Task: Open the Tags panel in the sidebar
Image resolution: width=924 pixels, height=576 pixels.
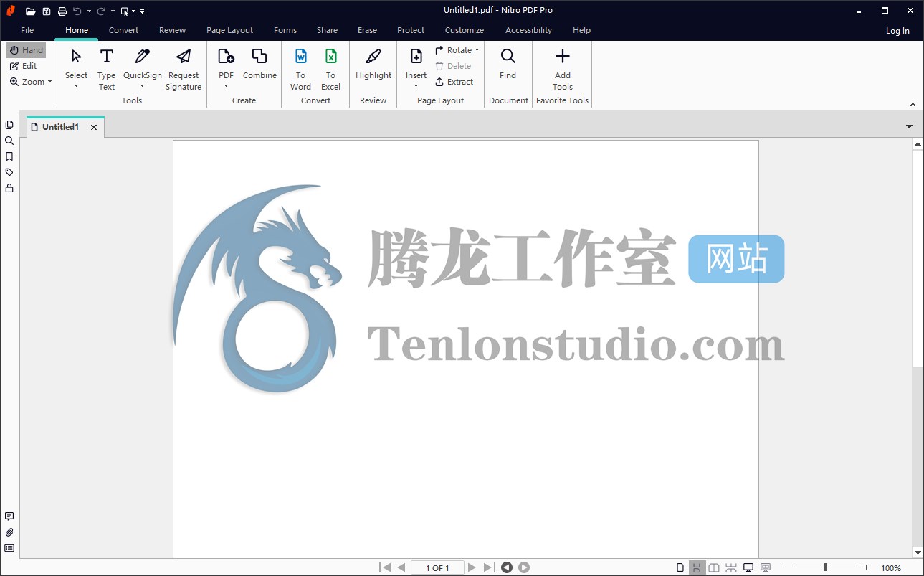Action: tap(9, 172)
